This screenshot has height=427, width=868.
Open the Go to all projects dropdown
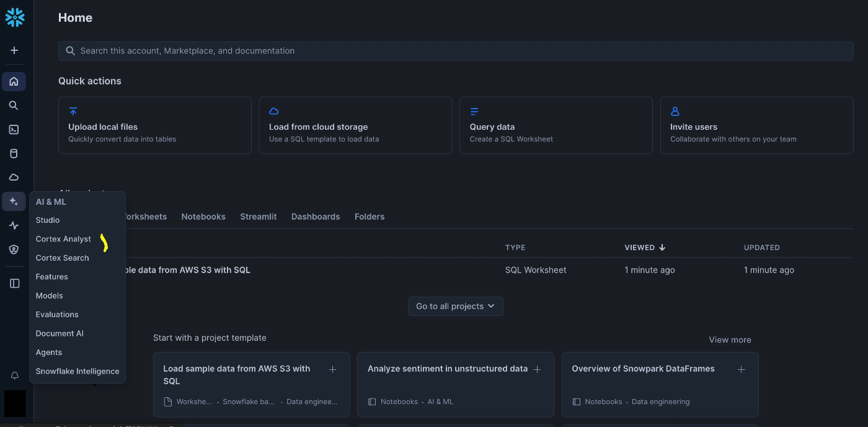[x=456, y=306]
